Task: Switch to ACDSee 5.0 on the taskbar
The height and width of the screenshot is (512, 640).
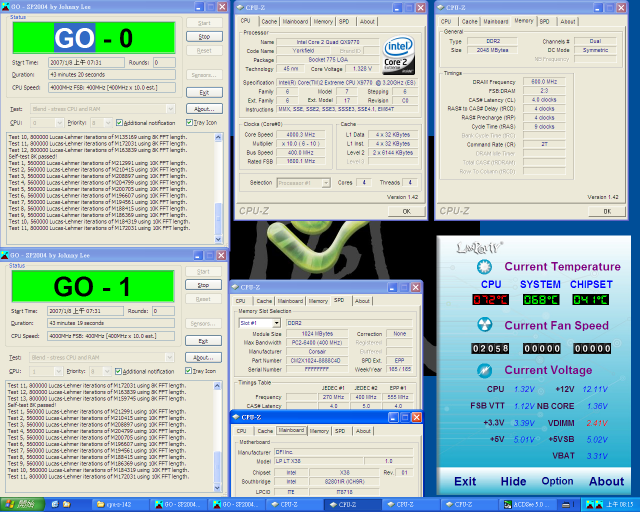Action: 528,505
